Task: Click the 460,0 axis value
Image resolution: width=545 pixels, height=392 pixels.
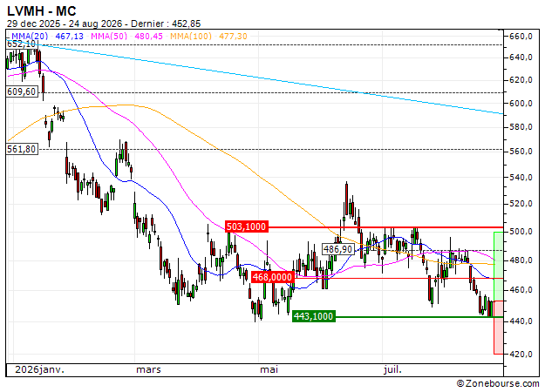Action: 521,290
